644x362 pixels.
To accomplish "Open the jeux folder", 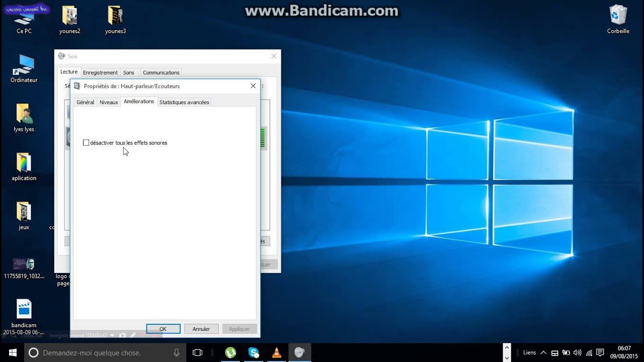I will click(24, 216).
